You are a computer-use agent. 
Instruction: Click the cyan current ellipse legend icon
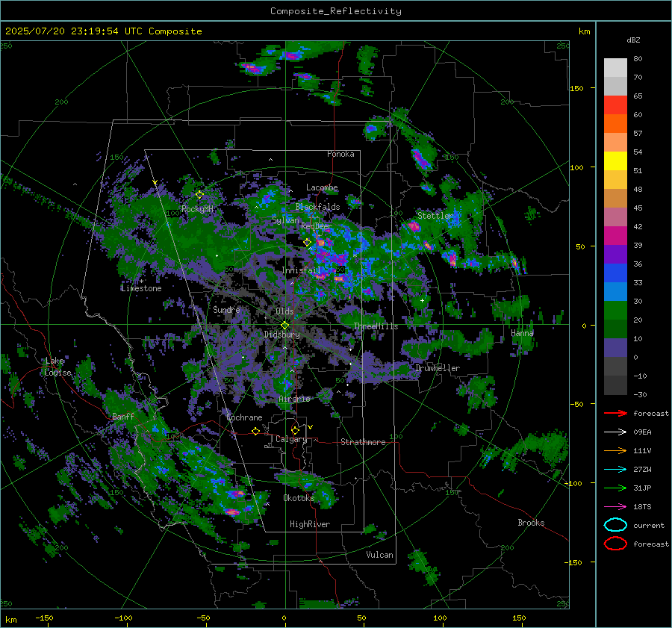tap(615, 525)
